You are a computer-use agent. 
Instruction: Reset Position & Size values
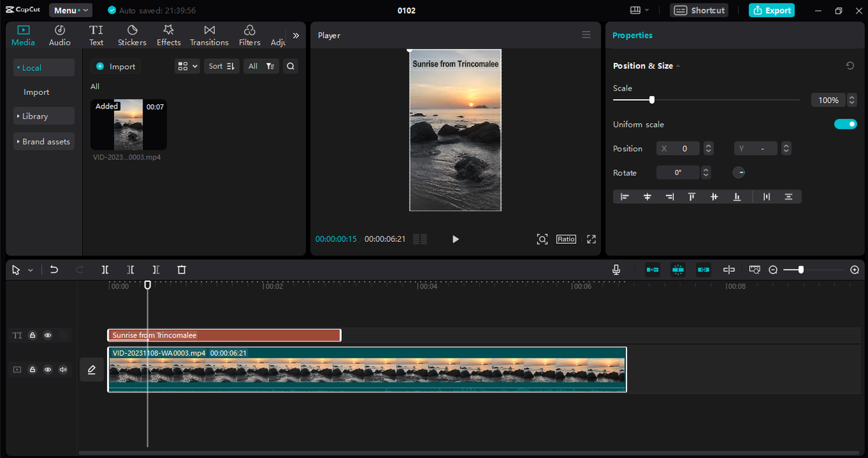pyautogui.click(x=850, y=66)
